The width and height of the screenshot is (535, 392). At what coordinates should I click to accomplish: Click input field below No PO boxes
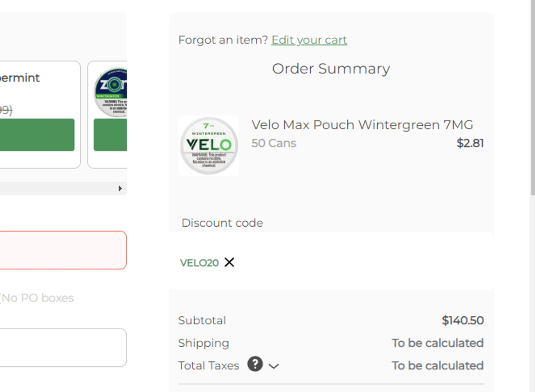tap(62, 347)
